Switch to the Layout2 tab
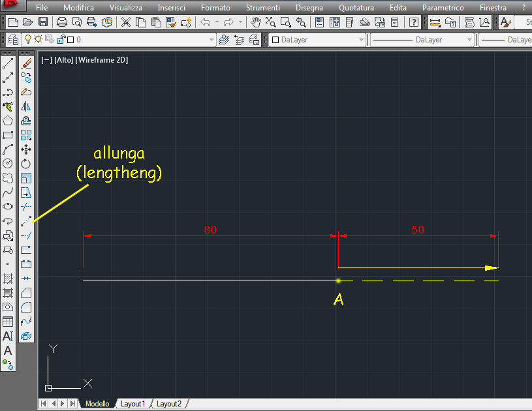Screen dimensions: 532x411 [169, 404]
